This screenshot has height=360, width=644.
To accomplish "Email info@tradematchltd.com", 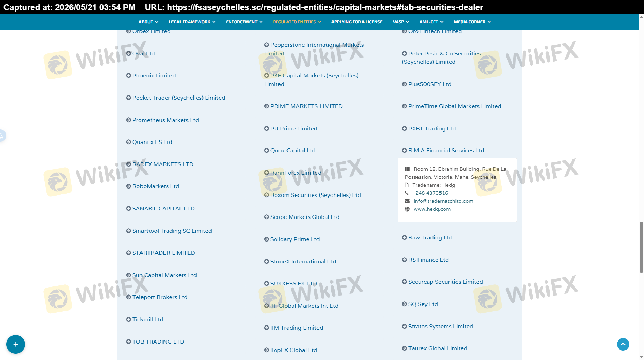I will coord(443,201).
